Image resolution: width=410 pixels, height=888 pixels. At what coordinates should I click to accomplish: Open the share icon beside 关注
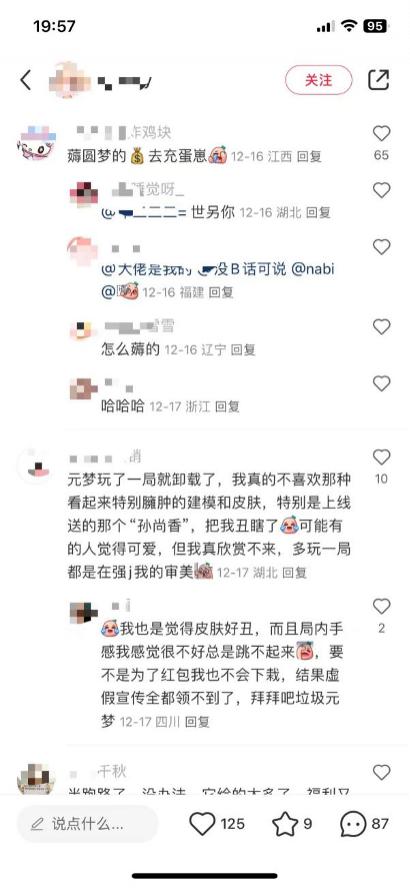[x=379, y=80]
